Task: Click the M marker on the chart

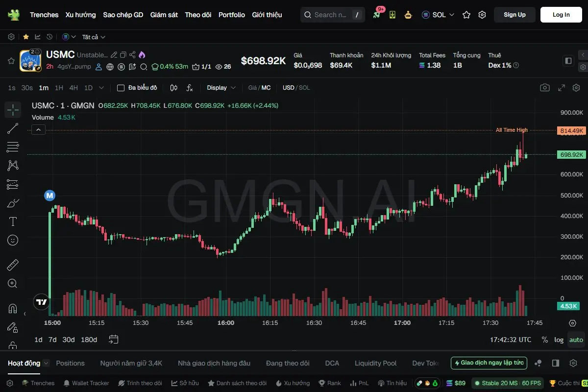Action: (x=49, y=196)
